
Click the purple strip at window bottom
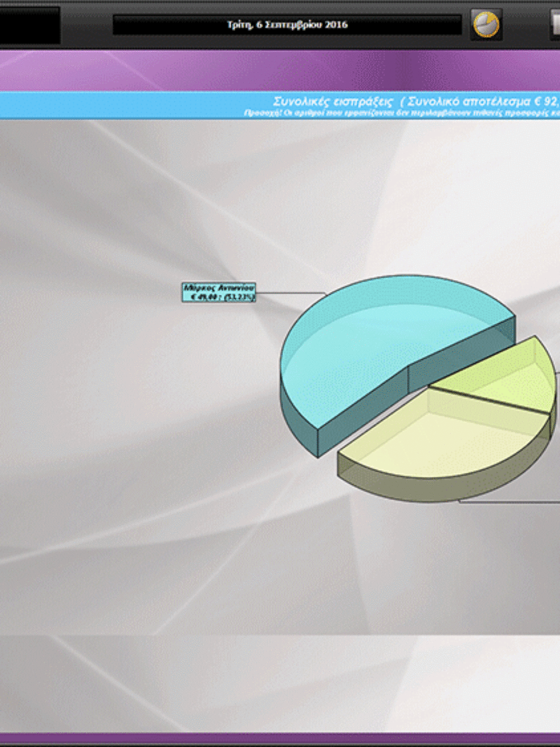coord(280,739)
